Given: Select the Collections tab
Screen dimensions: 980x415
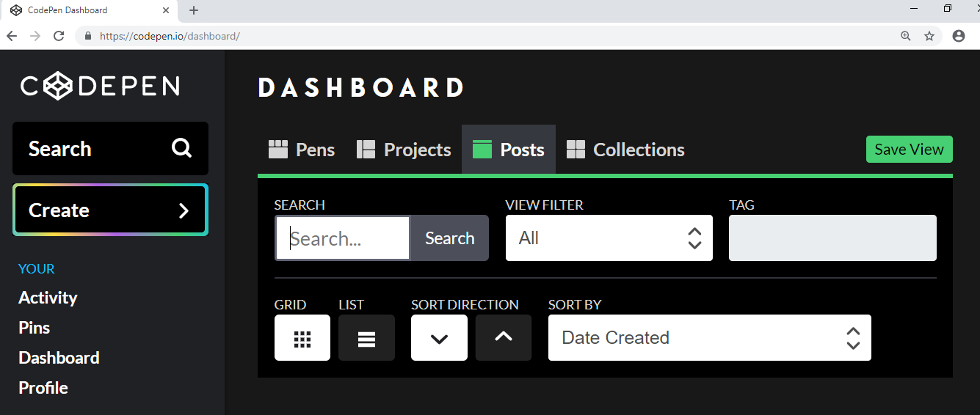Looking at the screenshot, I should [625, 150].
